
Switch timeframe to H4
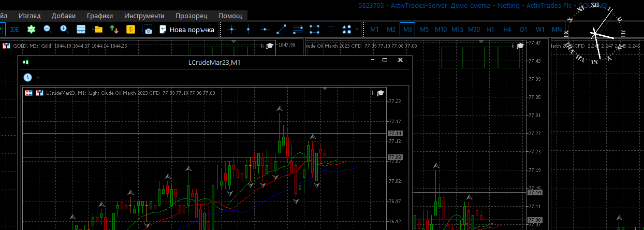point(507,30)
